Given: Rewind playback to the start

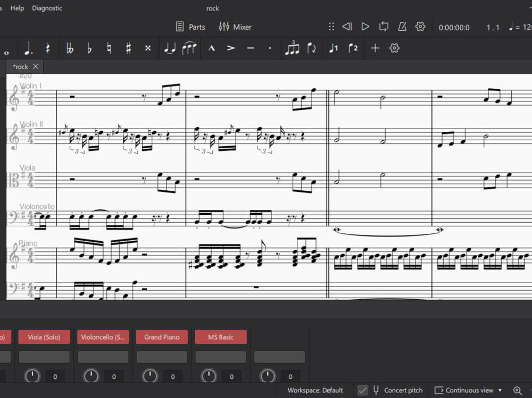Looking at the screenshot, I should click(347, 27).
